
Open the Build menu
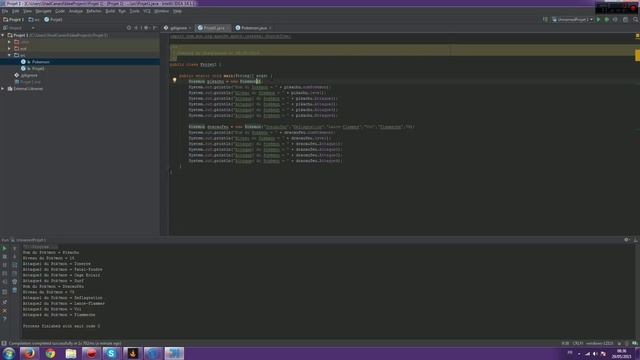click(110, 11)
